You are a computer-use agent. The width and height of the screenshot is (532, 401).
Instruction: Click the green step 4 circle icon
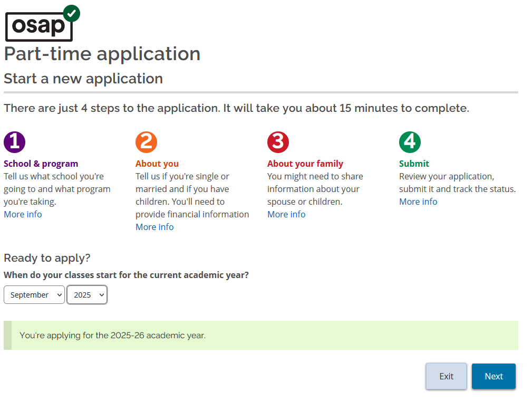pyautogui.click(x=410, y=142)
